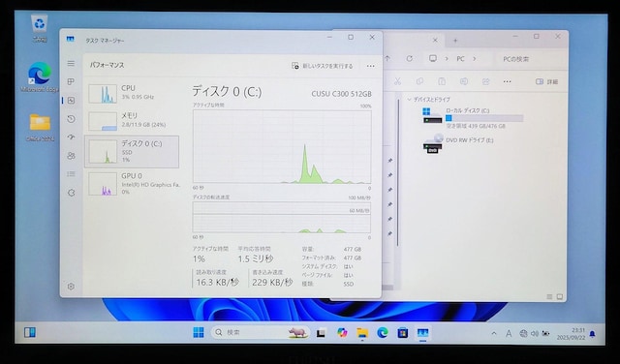This screenshot has width=620, height=364.
Task: Show hidden tray icons chevron
Action: coord(494,334)
